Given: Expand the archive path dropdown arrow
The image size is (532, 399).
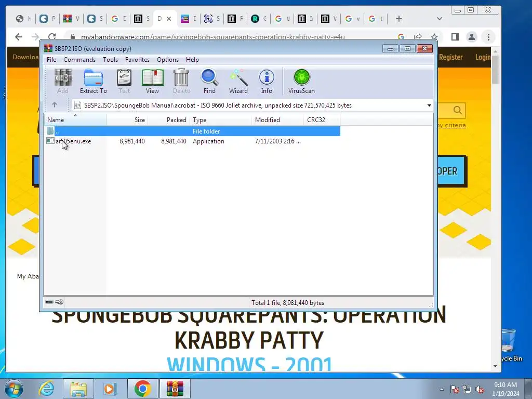Looking at the screenshot, I should pos(429,105).
